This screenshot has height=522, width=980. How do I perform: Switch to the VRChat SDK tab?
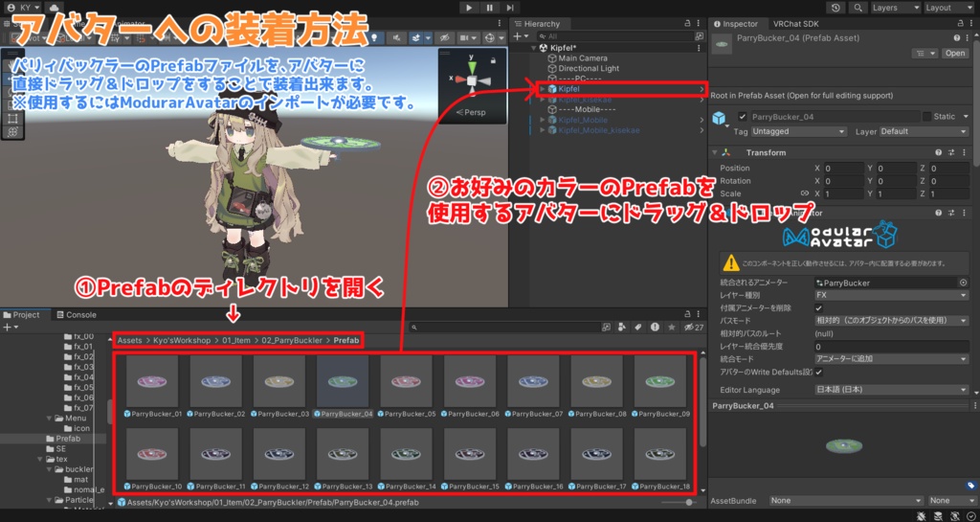point(795,24)
